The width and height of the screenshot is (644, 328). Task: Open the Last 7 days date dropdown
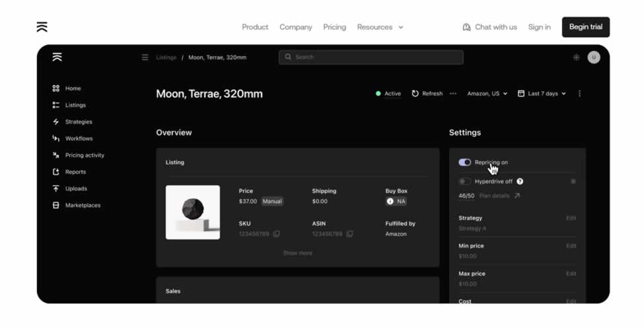[542, 94]
